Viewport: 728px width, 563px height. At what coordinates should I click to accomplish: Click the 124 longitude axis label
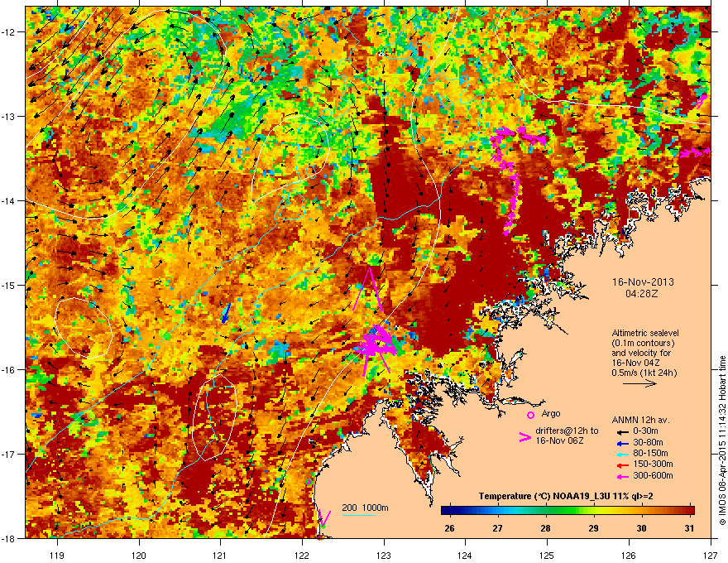click(465, 555)
